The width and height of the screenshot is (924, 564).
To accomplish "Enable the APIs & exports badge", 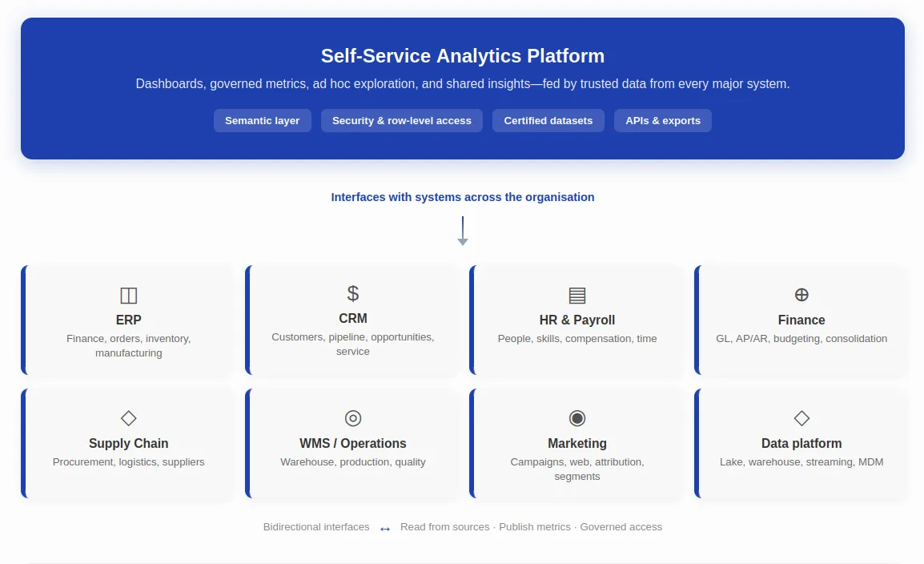I will 662,120.
